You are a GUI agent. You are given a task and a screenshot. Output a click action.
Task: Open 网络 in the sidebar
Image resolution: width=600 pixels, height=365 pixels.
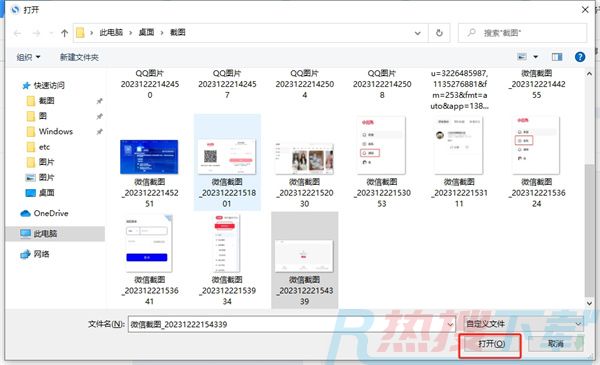[35, 254]
